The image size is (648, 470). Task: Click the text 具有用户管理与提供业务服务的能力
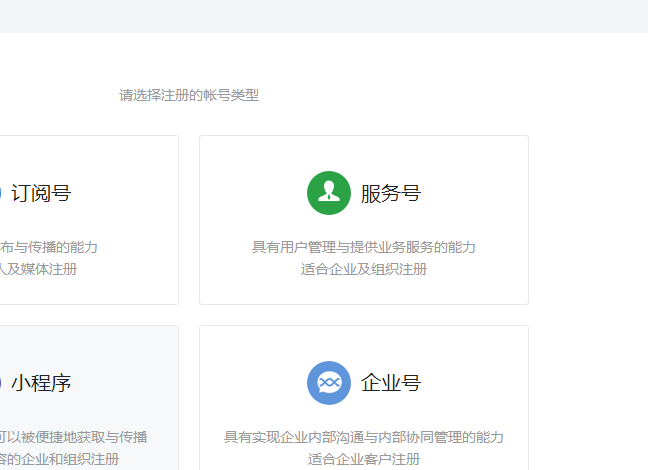(x=364, y=247)
